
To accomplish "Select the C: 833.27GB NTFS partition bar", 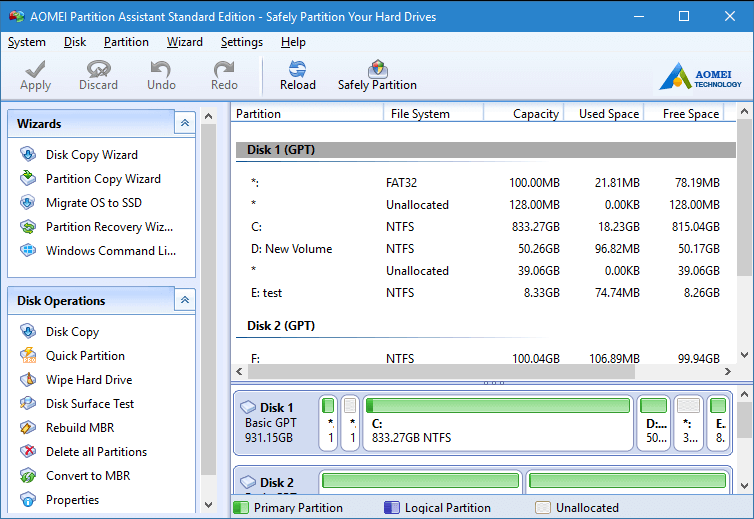I will click(x=498, y=423).
